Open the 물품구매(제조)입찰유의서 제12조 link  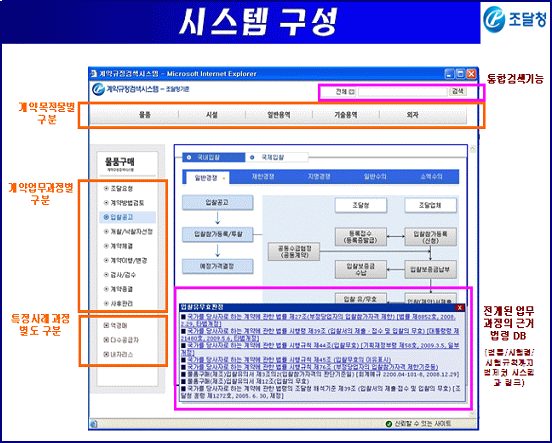point(248,381)
